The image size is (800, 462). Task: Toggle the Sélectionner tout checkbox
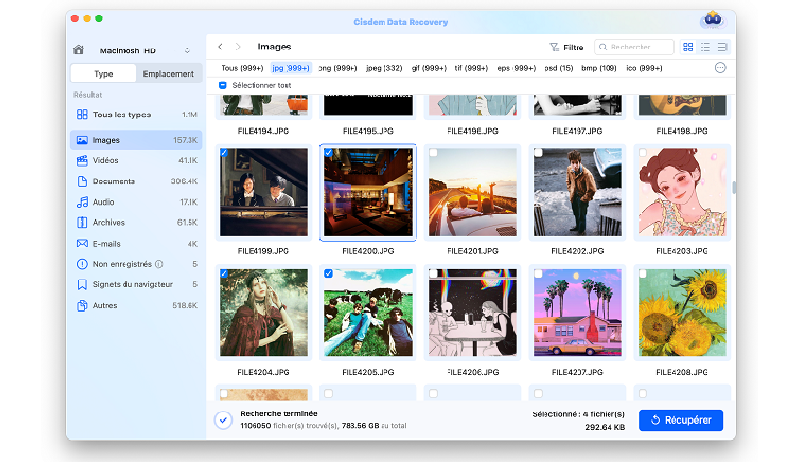point(222,86)
